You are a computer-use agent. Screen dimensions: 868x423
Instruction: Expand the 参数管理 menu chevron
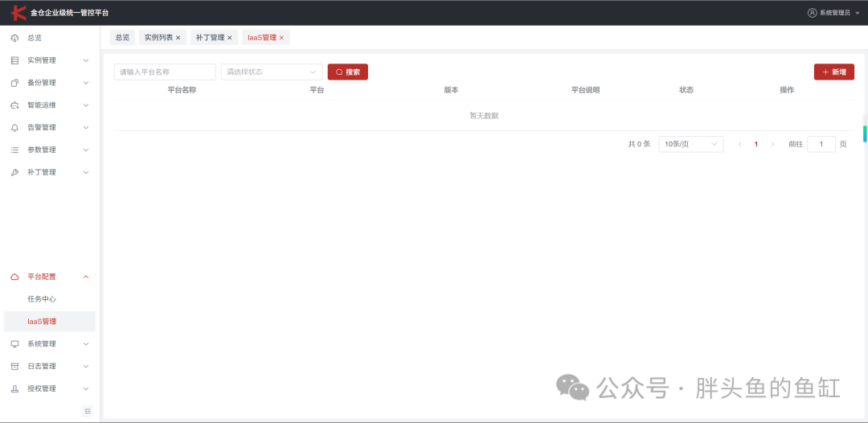[86, 150]
